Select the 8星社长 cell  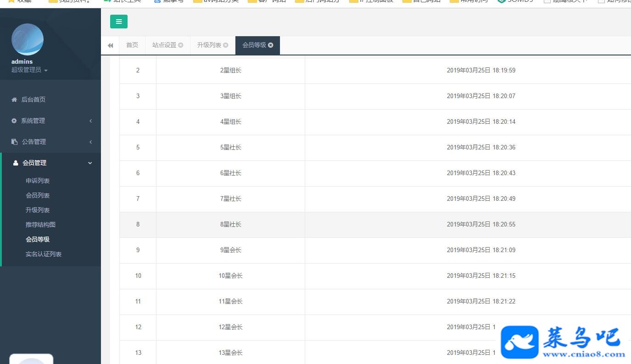(x=230, y=225)
